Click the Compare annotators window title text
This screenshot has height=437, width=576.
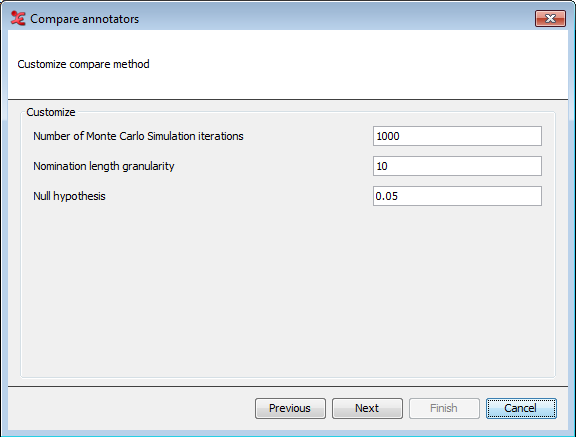tap(84, 19)
